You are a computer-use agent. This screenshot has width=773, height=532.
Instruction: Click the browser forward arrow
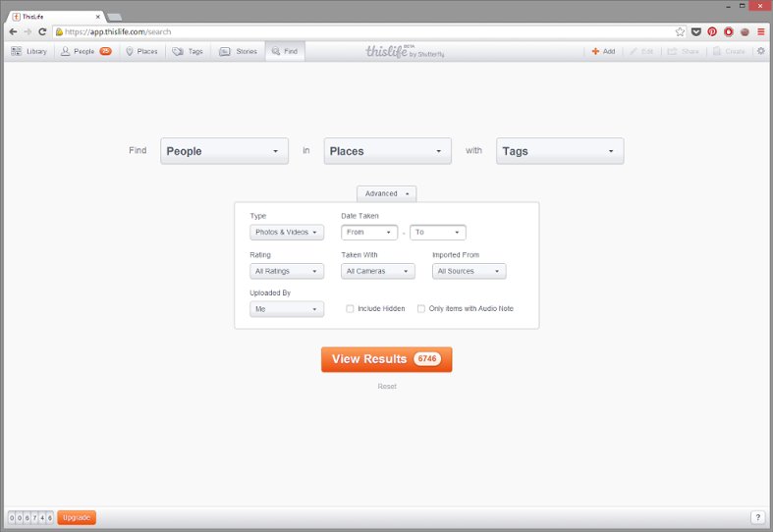28,31
